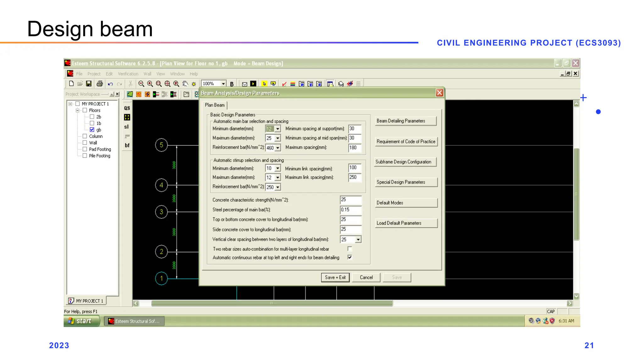Uncheck automatic continuous rebar checkbox
The height and width of the screenshot is (362, 644).
350,257
